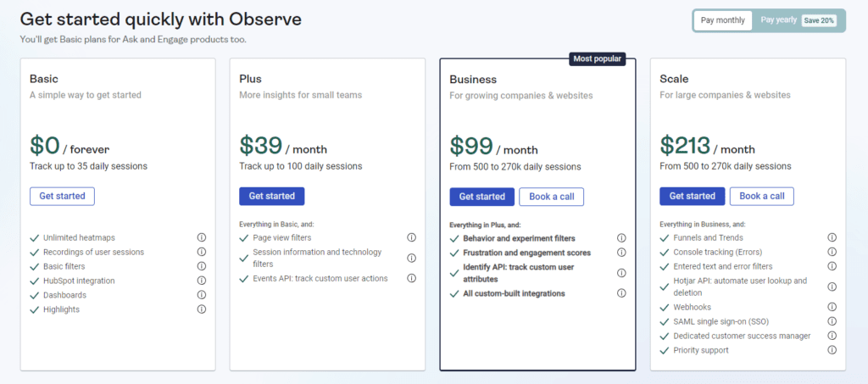Click info icon beside All custom-built integrations

click(621, 293)
